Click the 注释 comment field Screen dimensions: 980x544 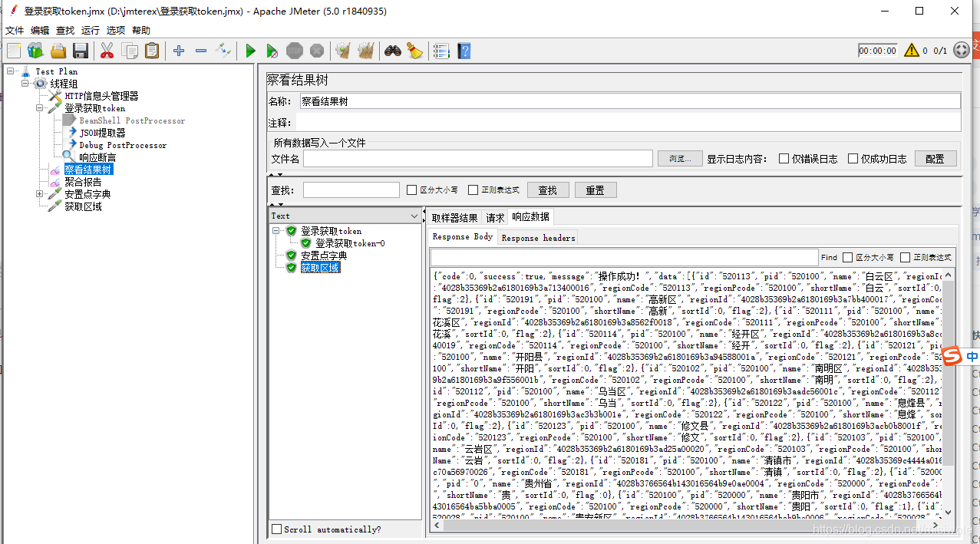[629, 123]
